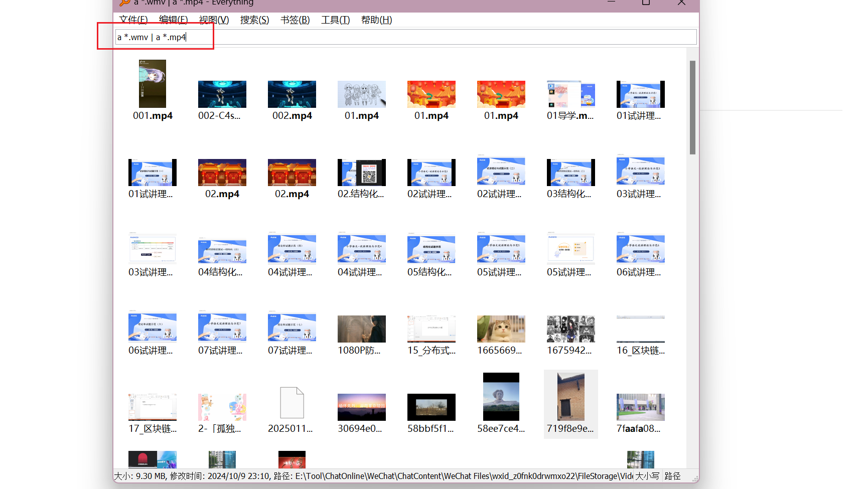Open the 搜索(S) menu
Image resolution: width=868 pixels, height=489 pixels.
click(x=254, y=20)
